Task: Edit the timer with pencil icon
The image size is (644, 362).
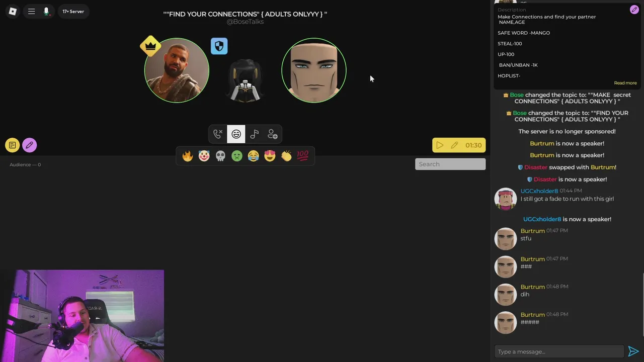Action: [454, 145]
